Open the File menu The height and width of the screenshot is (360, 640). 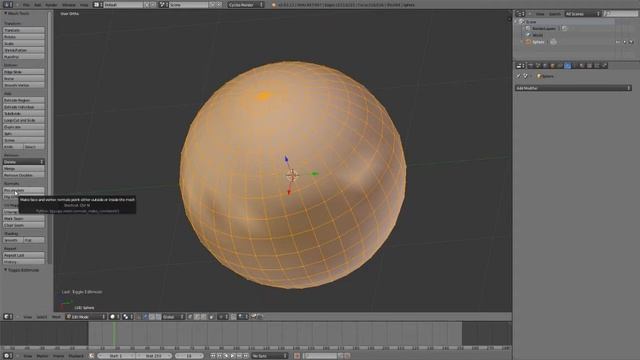coord(26,5)
